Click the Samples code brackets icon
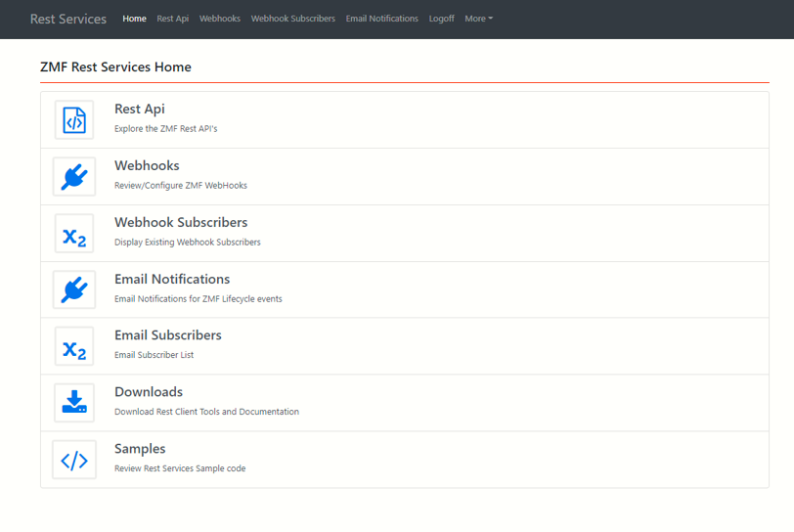This screenshot has width=794, height=532. point(74,460)
